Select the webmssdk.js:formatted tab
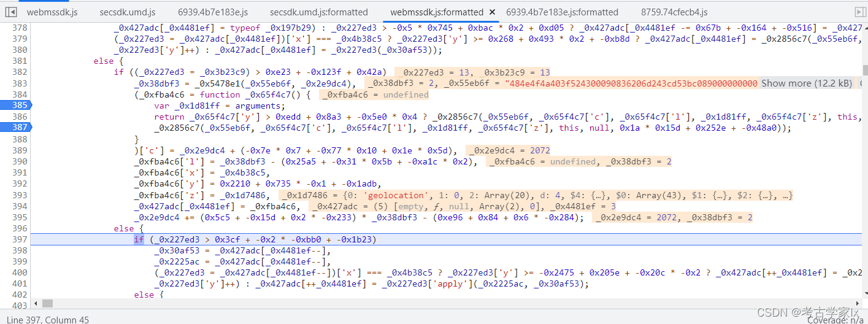Image resolution: width=868 pixels, height=324 pixels. [437, 12]
